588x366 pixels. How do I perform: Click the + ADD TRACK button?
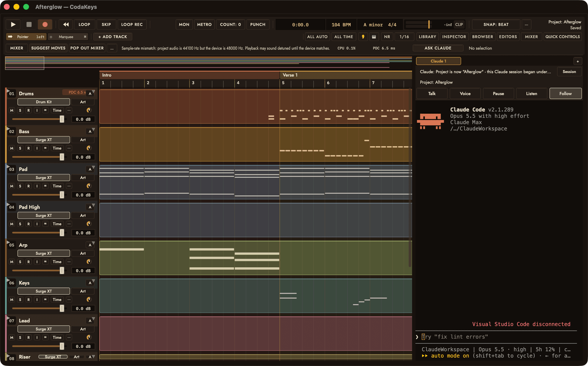point(113,37)
